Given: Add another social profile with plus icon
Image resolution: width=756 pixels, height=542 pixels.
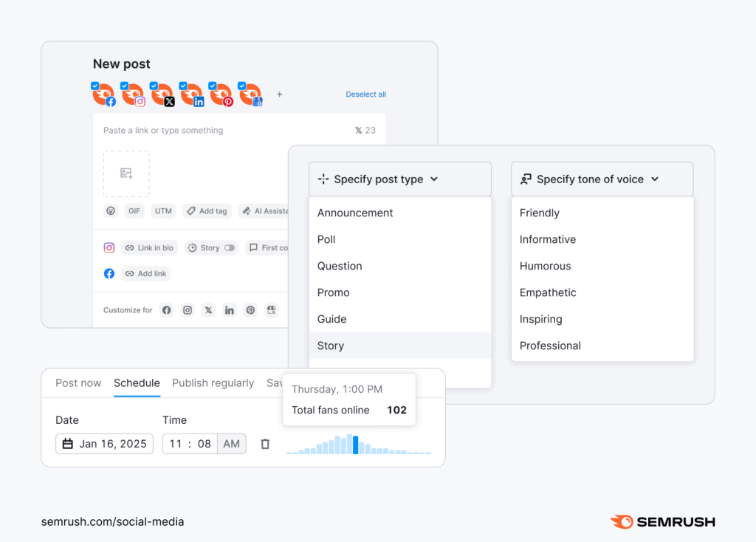Looking at the screenshot, I should [279, 95].
